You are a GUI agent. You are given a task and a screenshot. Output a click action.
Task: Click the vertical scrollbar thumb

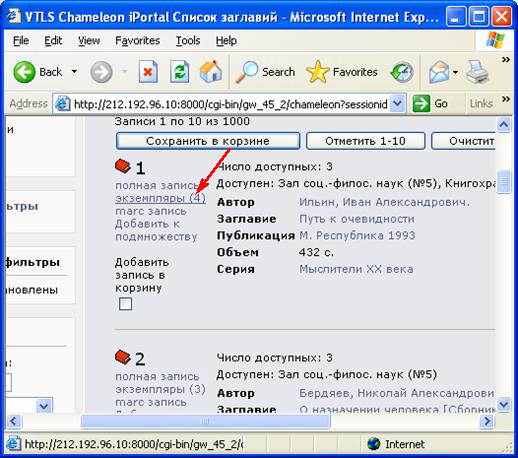pyautogui.click(x=504, y=182)
